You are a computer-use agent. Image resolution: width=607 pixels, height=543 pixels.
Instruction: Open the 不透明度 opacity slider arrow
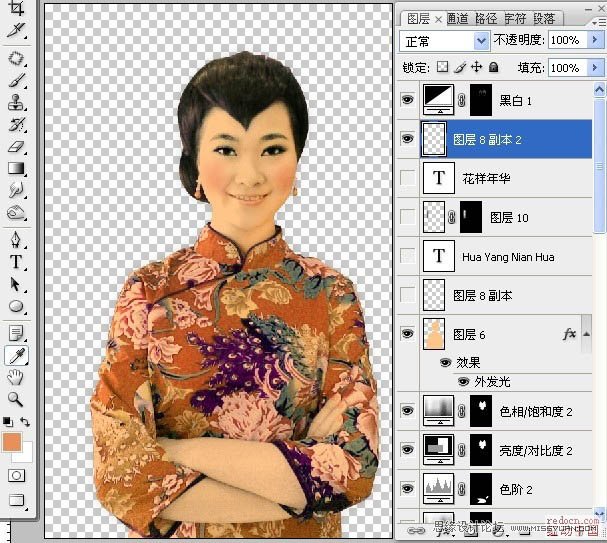[595, 39]
